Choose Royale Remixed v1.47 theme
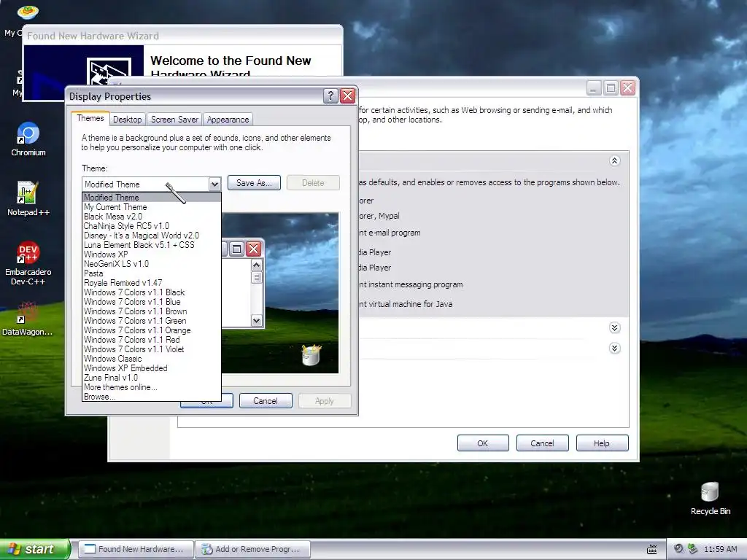The image size is (747, 560). click(x=152, y=283)
